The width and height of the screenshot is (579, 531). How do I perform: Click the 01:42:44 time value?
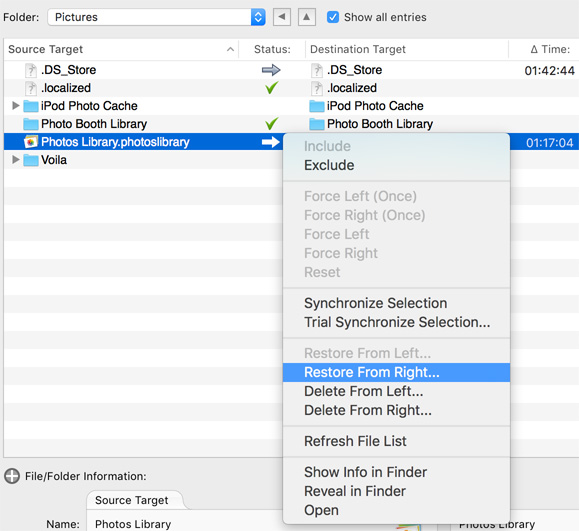click(x=549, y=70)
